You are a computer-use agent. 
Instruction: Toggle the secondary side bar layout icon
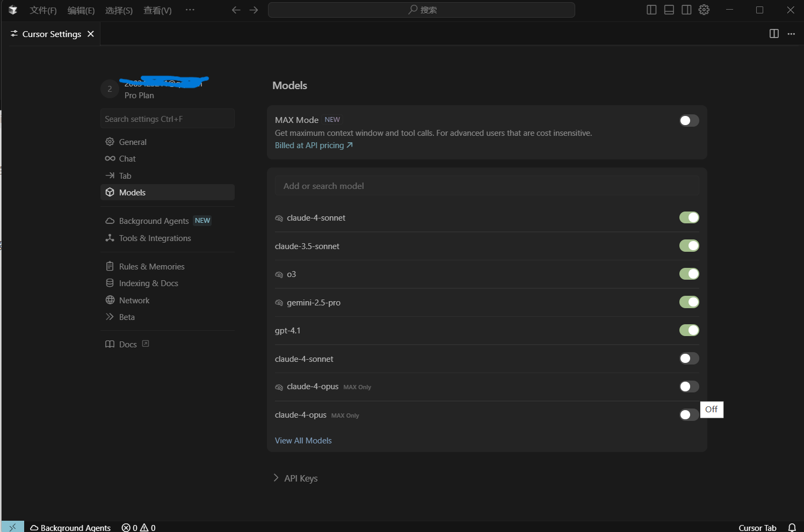686,10
